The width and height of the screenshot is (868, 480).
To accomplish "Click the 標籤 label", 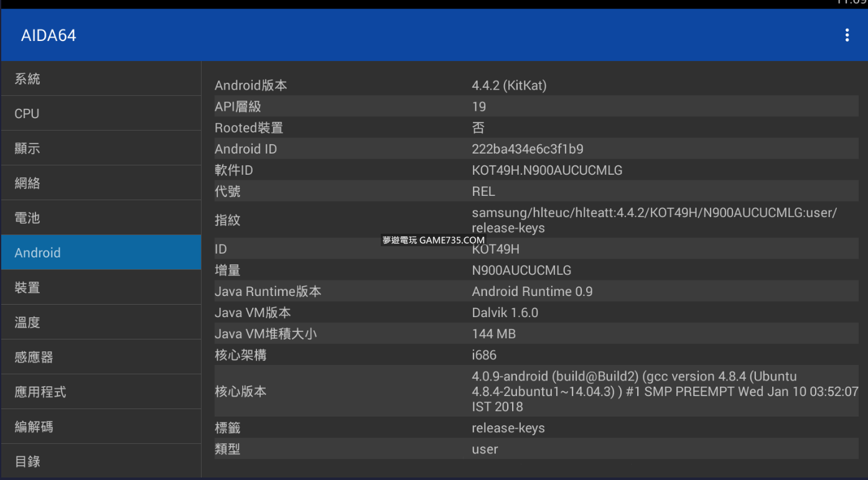I will (x=228, y=428).
